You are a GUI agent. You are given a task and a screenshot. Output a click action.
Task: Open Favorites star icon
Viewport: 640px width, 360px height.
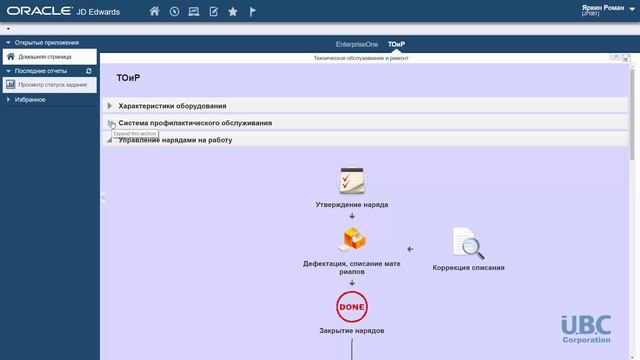tap(233, 12)
